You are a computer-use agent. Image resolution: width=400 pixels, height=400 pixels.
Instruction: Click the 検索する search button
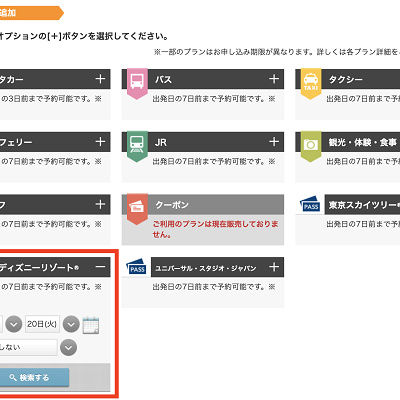click(x=34, y=377)
